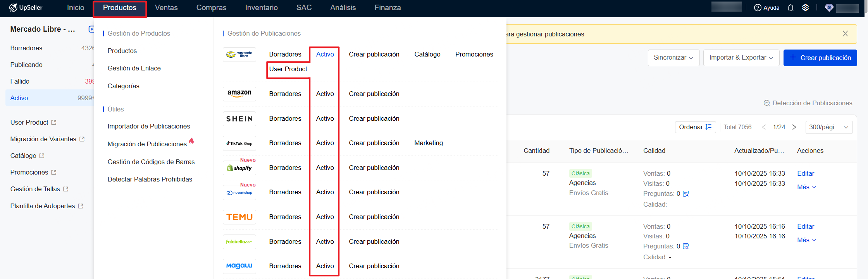868x279 pixels.
Task: Select the SHEIN marketplace logo
Action: (239, 119)
